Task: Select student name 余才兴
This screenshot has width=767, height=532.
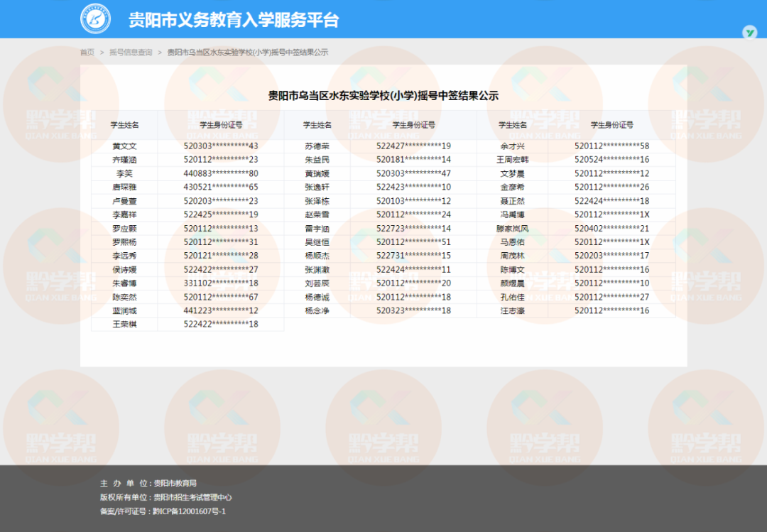Action: click(x=512, y=146)
